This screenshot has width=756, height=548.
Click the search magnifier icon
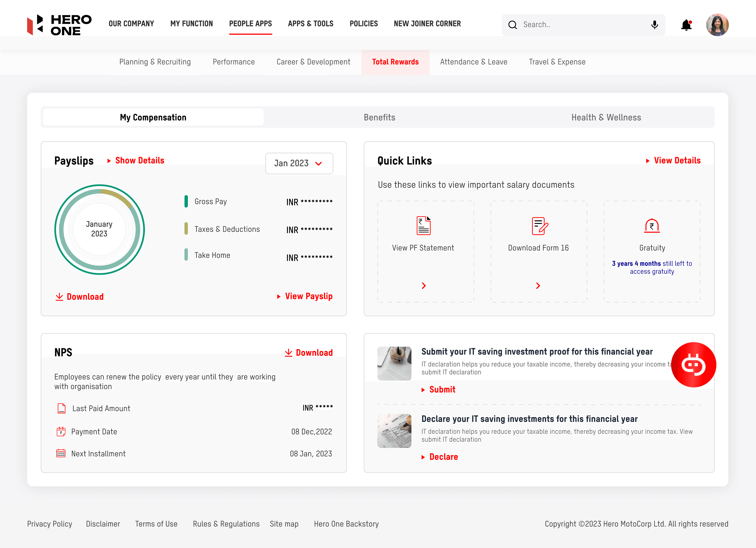[x=513, y=25]
